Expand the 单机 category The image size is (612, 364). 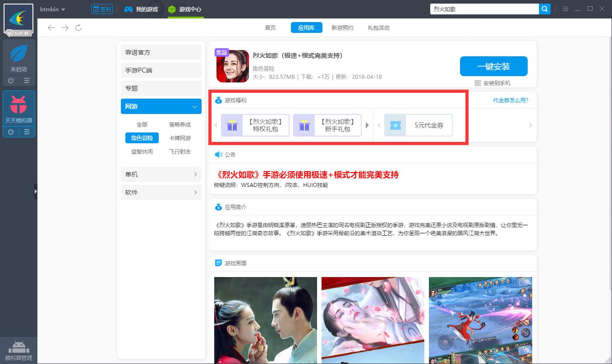coord(161,174)
